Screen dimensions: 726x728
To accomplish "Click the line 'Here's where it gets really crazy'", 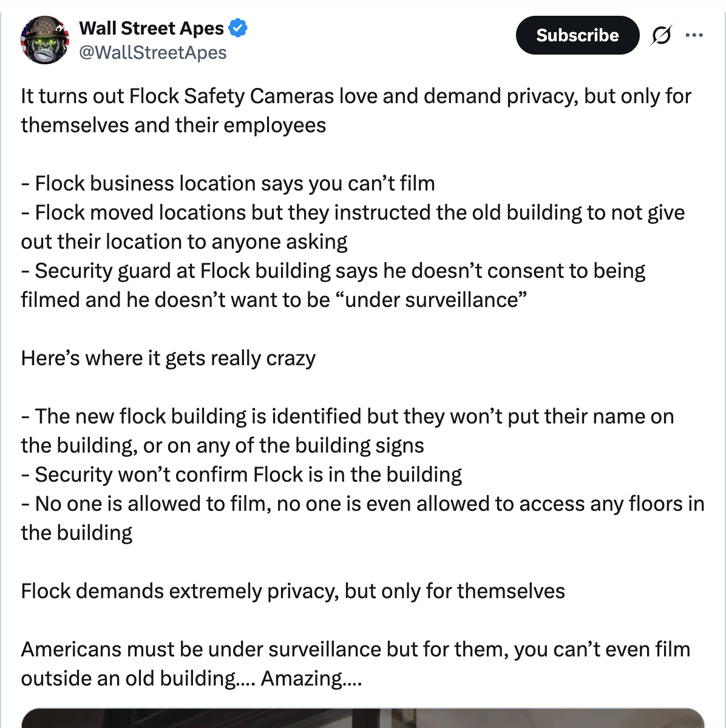I will point(168,358).
